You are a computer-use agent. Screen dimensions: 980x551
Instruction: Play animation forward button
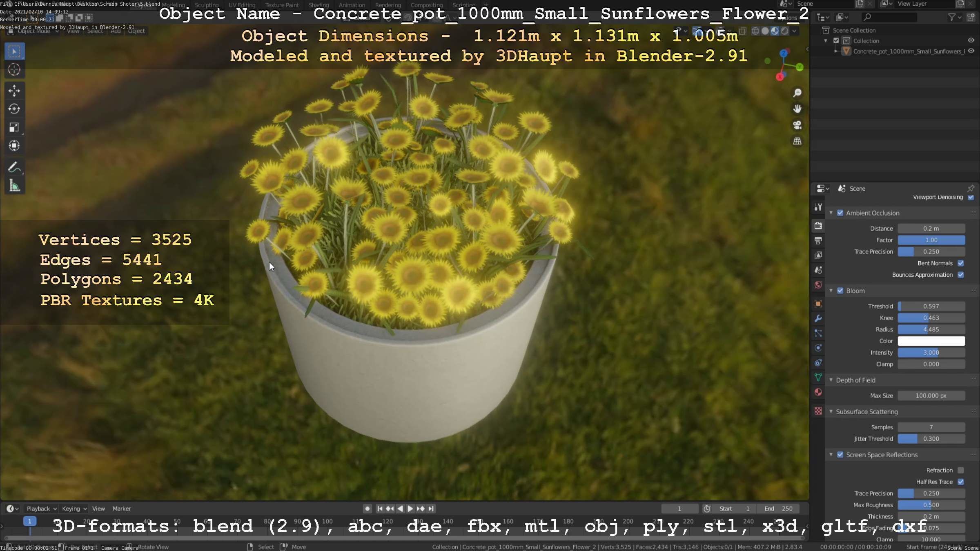click(x=410, y=509)
